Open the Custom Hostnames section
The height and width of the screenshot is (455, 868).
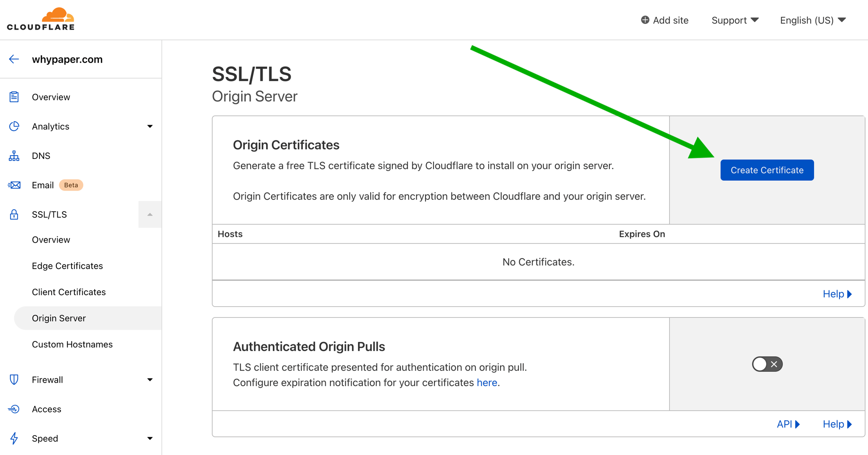(x=72, y=344)
